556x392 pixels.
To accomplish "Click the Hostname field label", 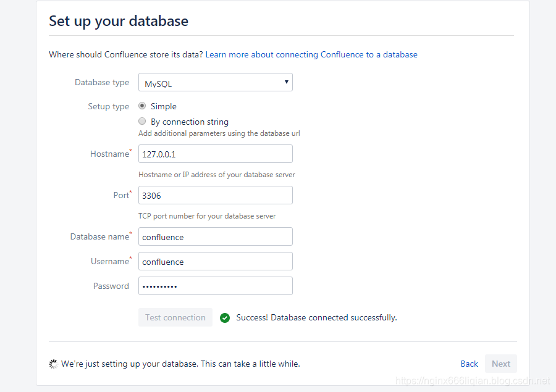I will [109, 154].
